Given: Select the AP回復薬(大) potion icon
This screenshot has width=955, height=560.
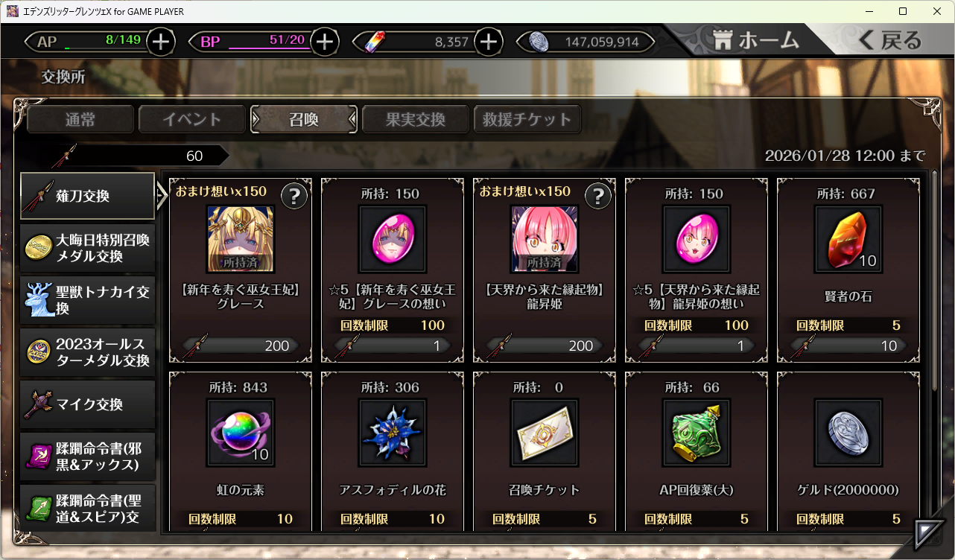Looking at the screenshot, I should [x=697, y=433].
